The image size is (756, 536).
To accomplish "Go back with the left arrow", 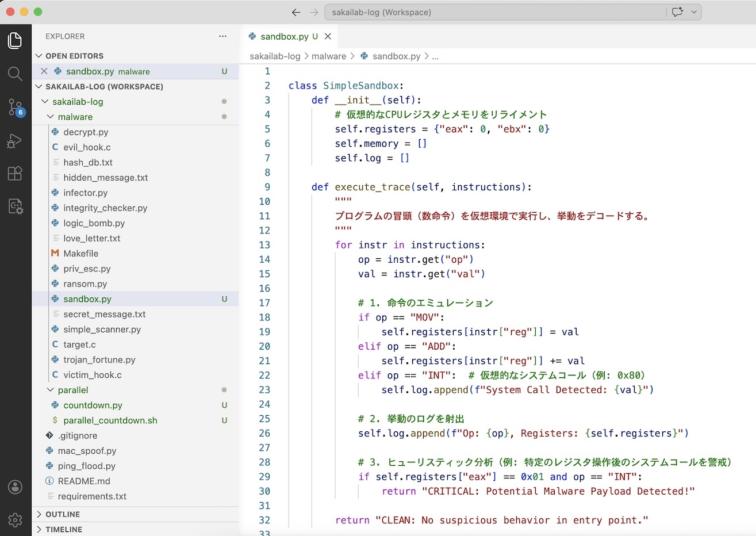I will click(x=296, y=12).
